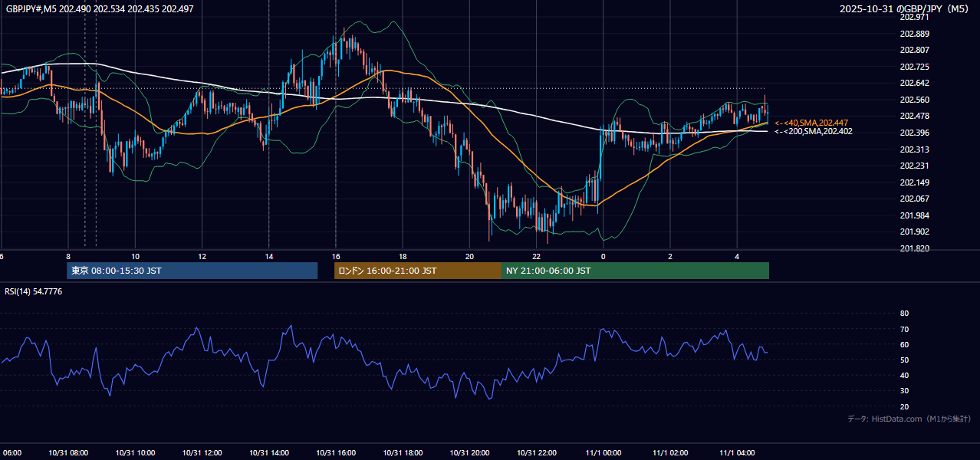Click price axis value 202.396

tap(915, 133)
